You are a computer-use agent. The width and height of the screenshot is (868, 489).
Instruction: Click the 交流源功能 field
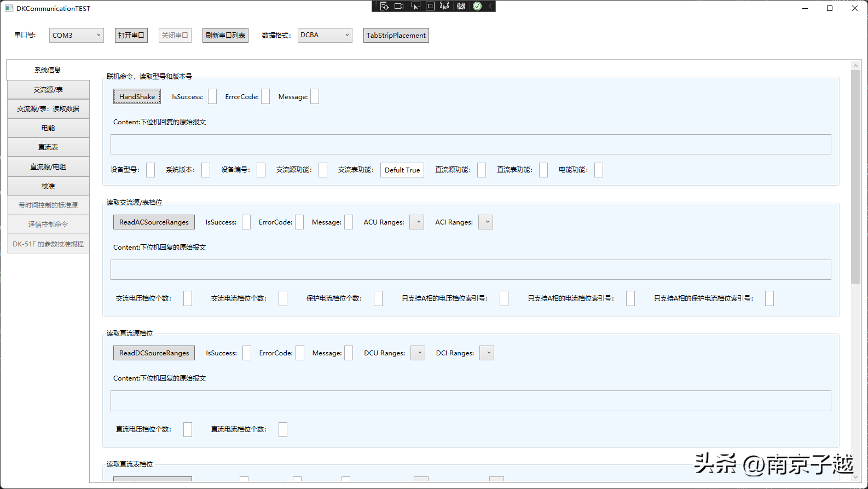point(323,170)
